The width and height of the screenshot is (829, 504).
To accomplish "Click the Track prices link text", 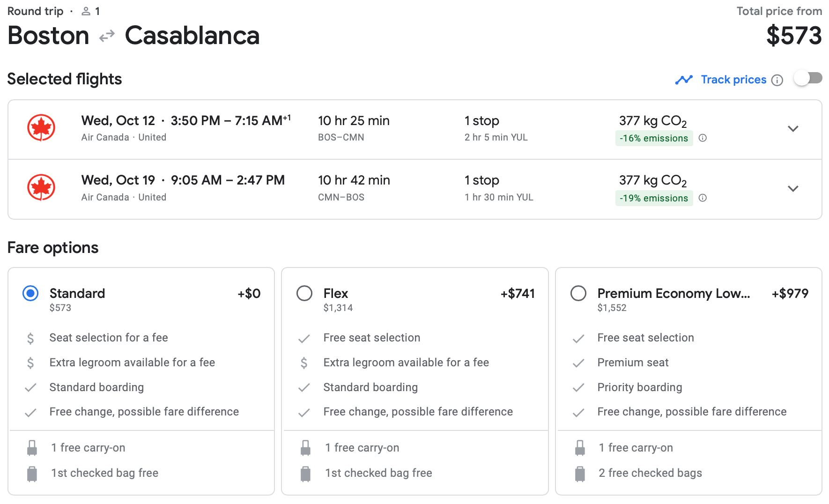I will pos(733,80).
